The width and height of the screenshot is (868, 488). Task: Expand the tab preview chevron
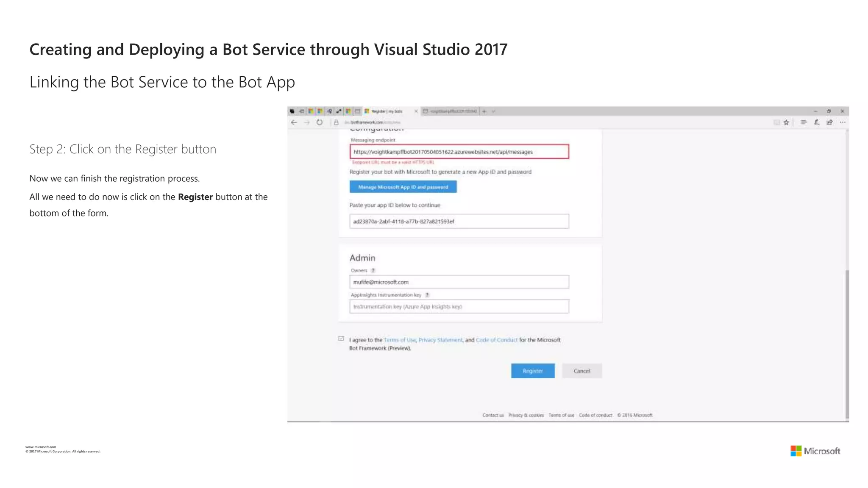point(493,111)
